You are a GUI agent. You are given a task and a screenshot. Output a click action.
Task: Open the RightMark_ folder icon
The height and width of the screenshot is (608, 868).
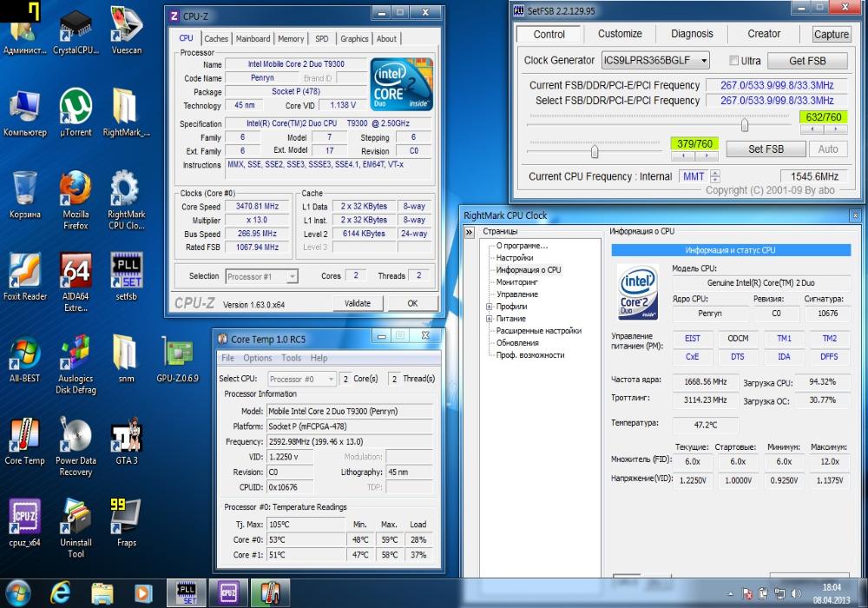pyautogui.click(x=126, y=112)
